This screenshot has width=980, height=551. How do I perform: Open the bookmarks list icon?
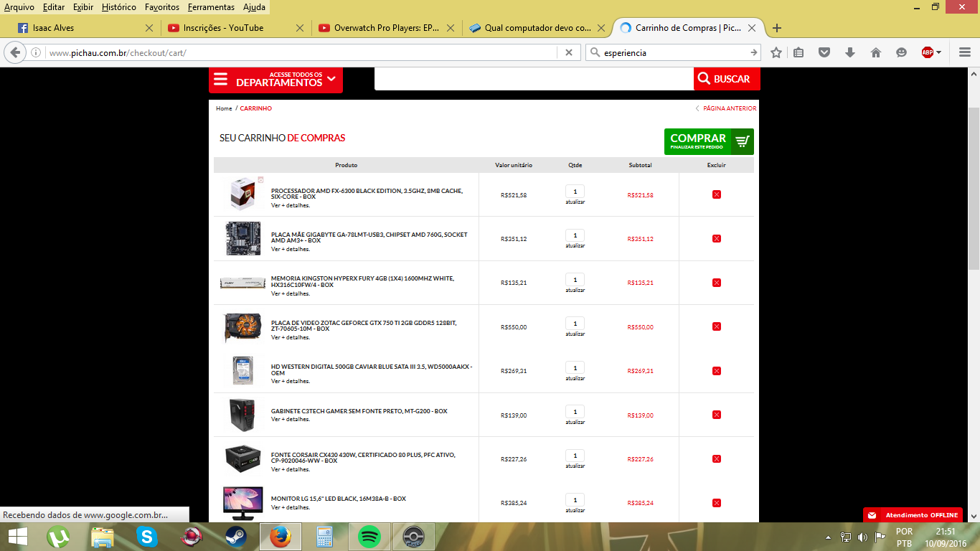click(x=798, y=52)
